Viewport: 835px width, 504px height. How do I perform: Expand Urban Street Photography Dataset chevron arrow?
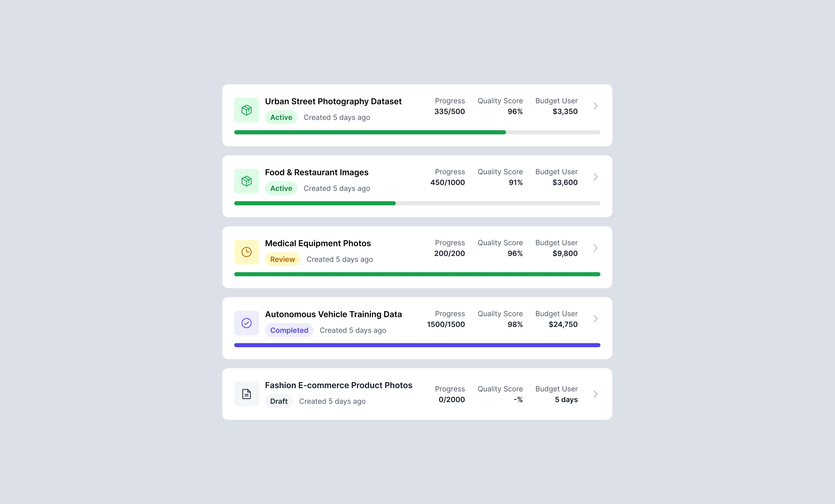pos(595,106)
